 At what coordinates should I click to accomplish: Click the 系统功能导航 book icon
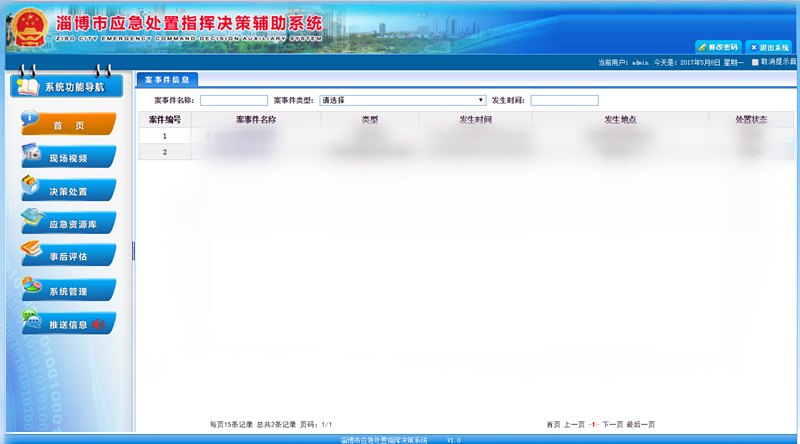pos(27,86)
